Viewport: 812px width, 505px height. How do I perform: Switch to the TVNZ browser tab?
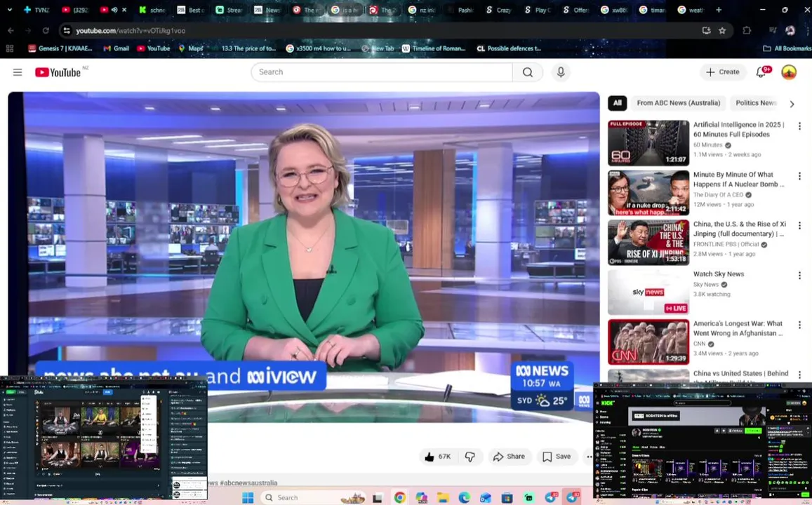pos(38,10)
